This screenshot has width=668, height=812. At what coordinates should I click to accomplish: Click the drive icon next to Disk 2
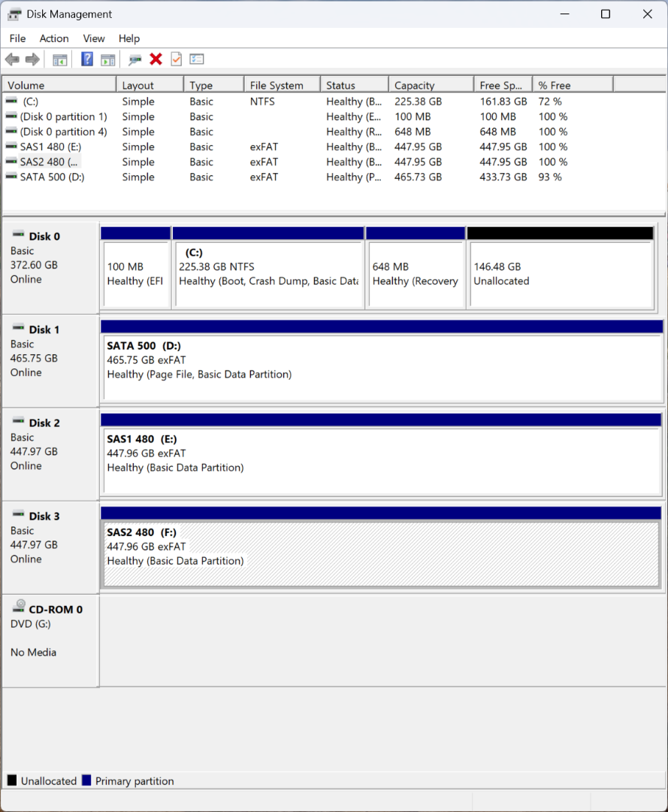pos(18,421)
